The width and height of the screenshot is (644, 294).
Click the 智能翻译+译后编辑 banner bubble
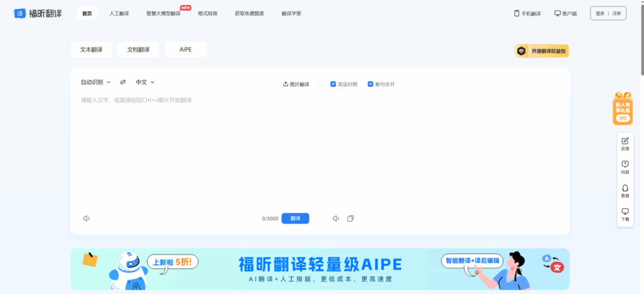472,260
